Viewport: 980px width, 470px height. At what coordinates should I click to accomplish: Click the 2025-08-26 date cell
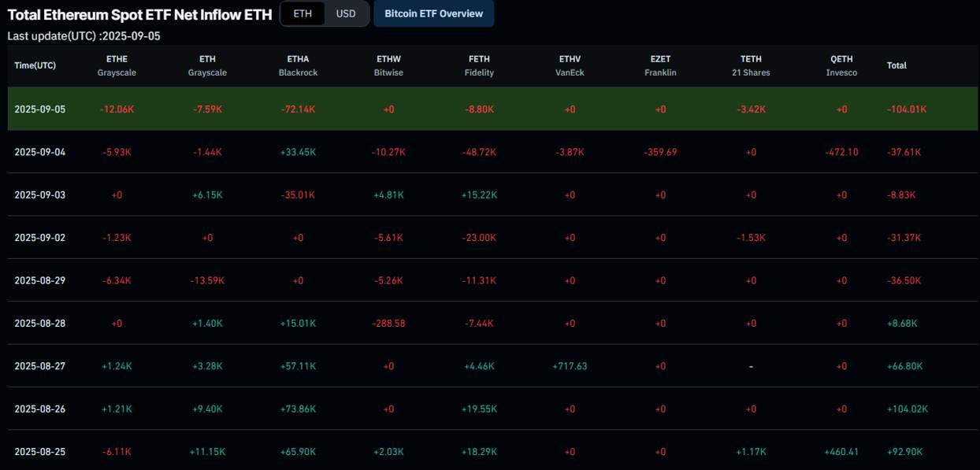[x=39, y=409]
